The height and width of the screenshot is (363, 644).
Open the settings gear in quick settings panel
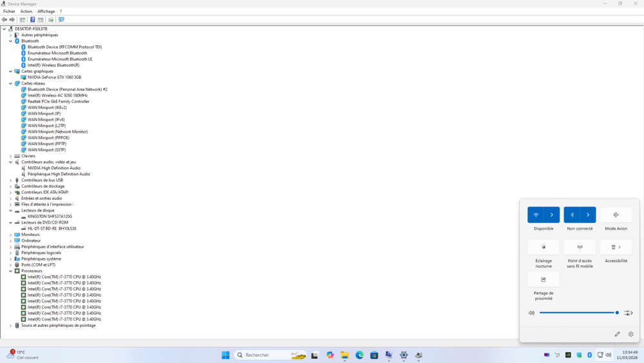(x=630, y=334)
